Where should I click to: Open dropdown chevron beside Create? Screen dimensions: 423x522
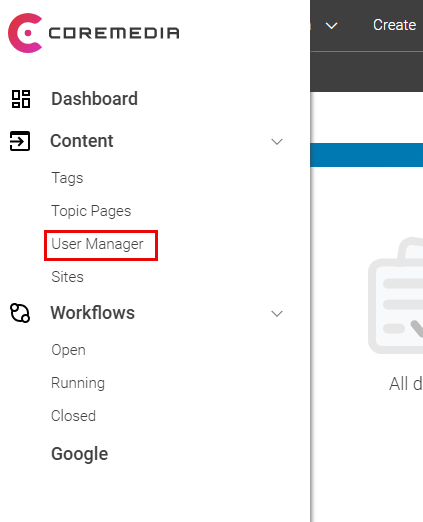point(331,26)
